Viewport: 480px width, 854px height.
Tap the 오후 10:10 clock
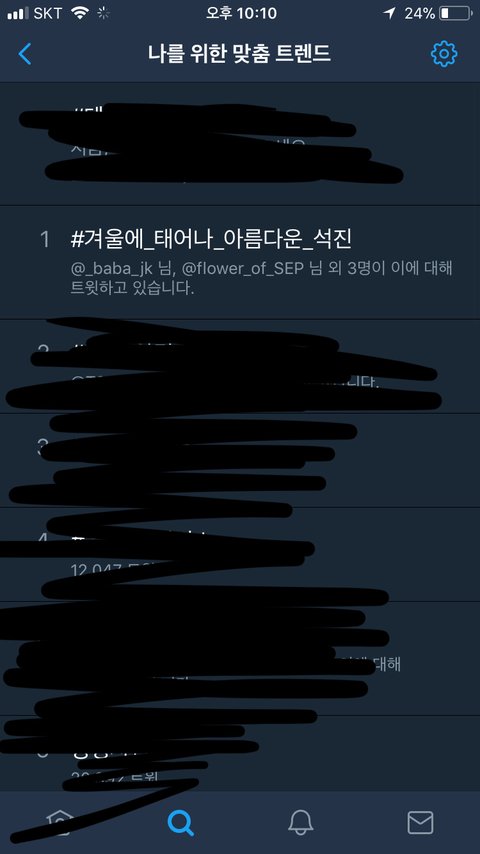point(241,14)
